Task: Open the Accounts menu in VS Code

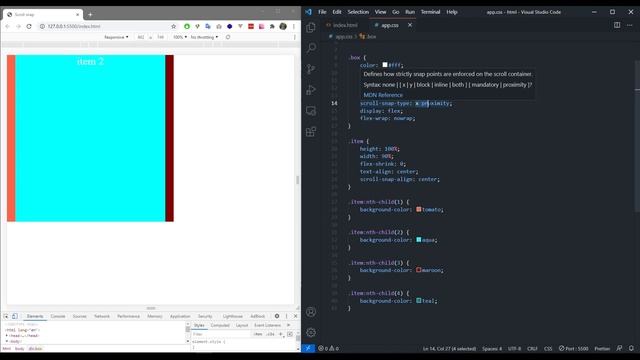Action: (x=311, y=312)
